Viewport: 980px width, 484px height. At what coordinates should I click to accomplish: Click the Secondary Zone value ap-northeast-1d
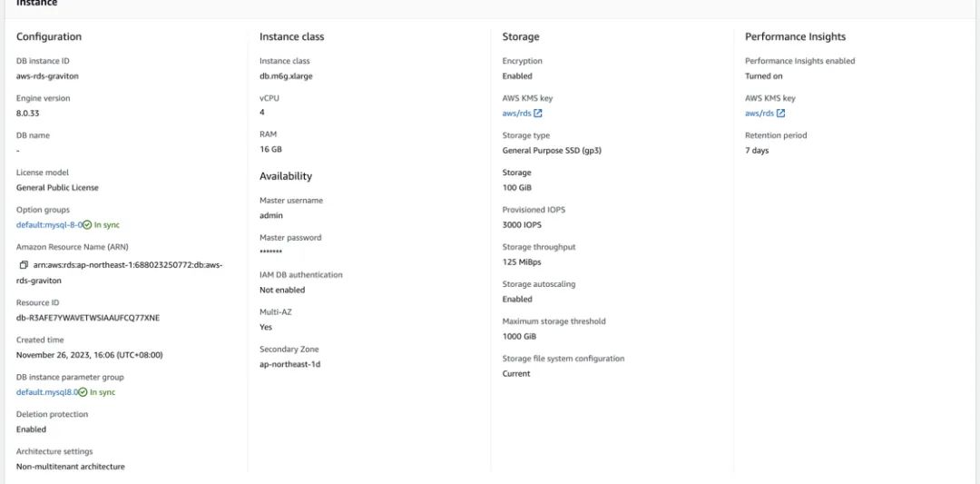pos(289,364)
